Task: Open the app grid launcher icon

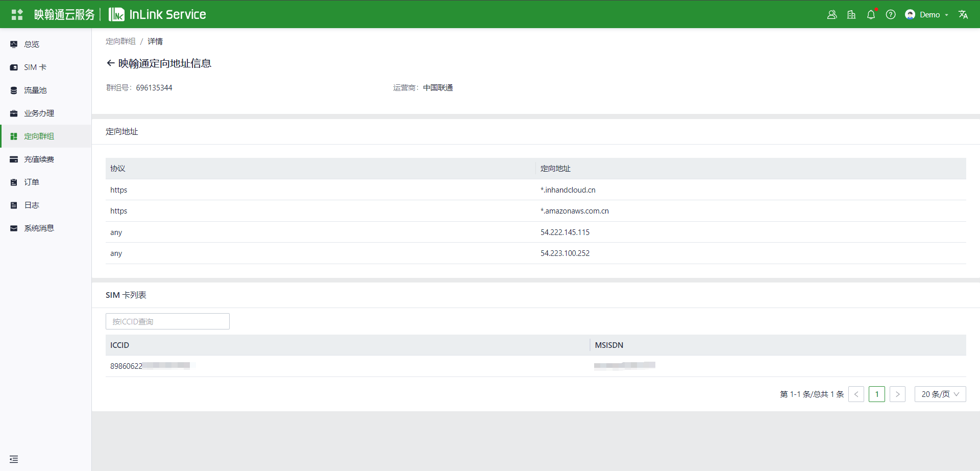Action: point(17,14)
